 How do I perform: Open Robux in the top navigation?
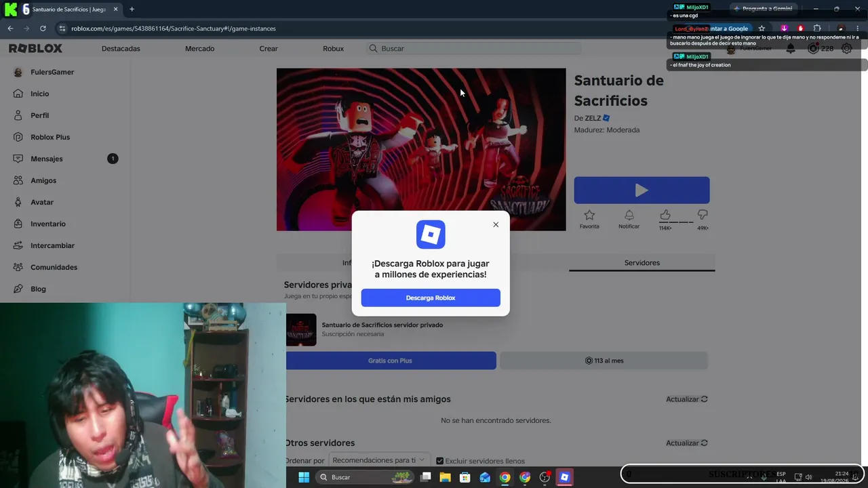pyautogui.click(x=333, y=49)
